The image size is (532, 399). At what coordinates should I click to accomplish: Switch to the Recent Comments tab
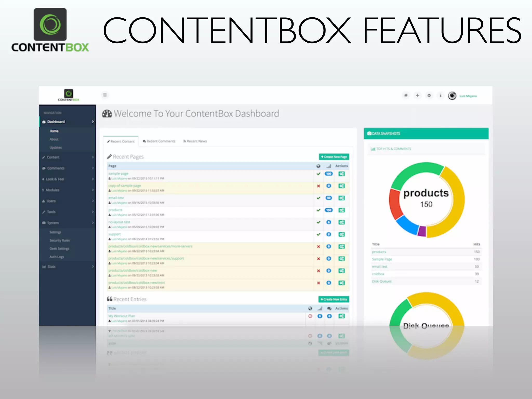159,141
